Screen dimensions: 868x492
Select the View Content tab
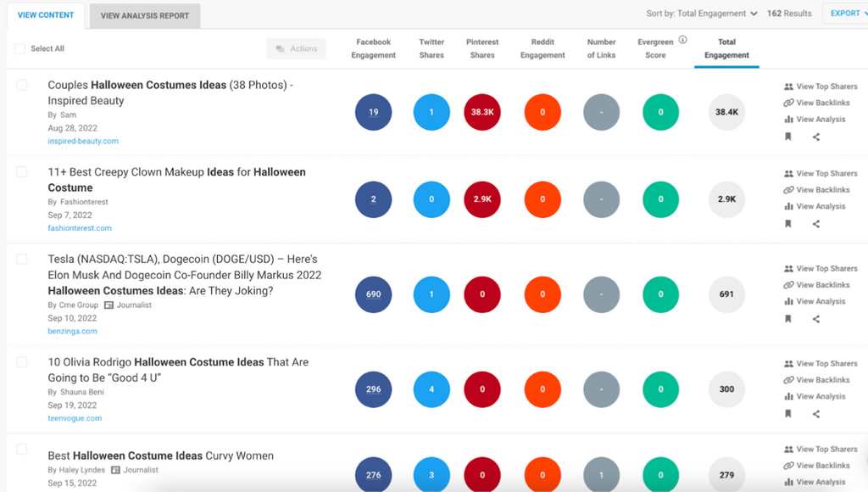[x=46, y=15]
